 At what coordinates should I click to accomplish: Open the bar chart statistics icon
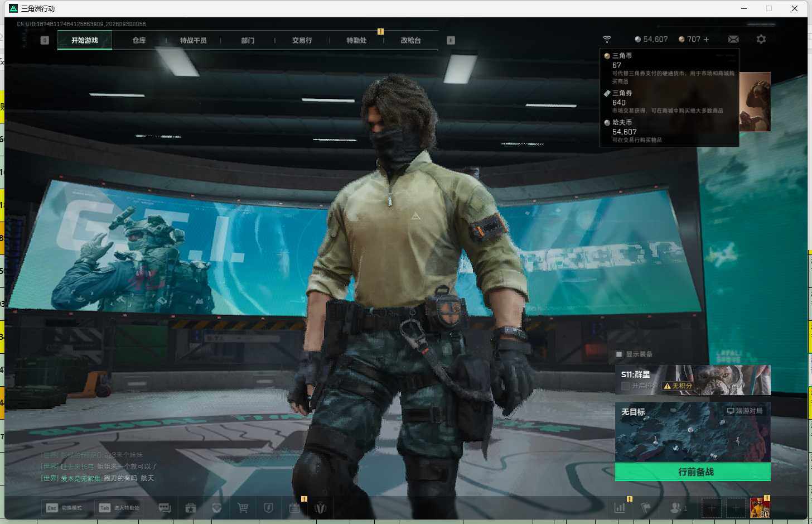pos(620,508)
